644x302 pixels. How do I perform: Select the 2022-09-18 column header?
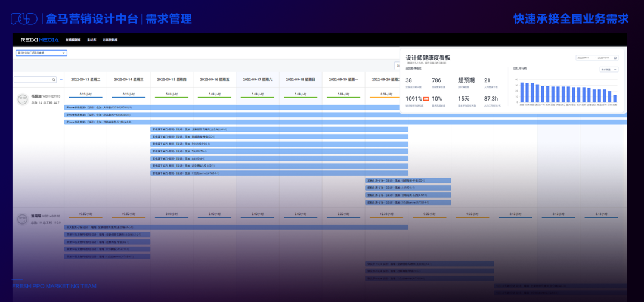pyautogui.click(x=301, y=79)
